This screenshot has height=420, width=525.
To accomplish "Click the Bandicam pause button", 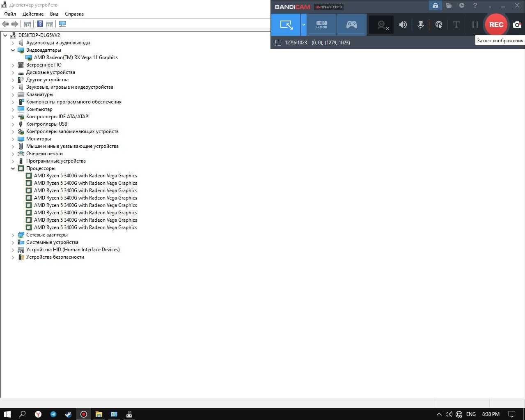I will (475, 25).
